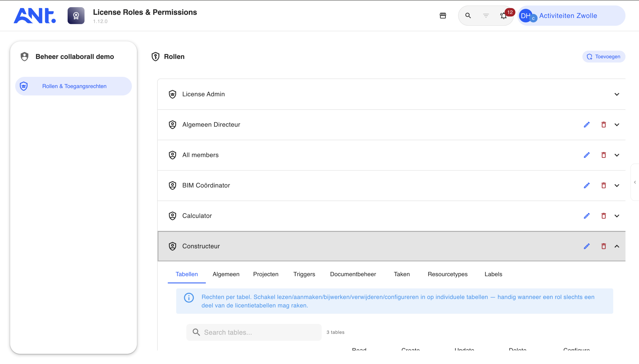Open the search magnifier in header
639x364 pixels.
coord(468,16)
